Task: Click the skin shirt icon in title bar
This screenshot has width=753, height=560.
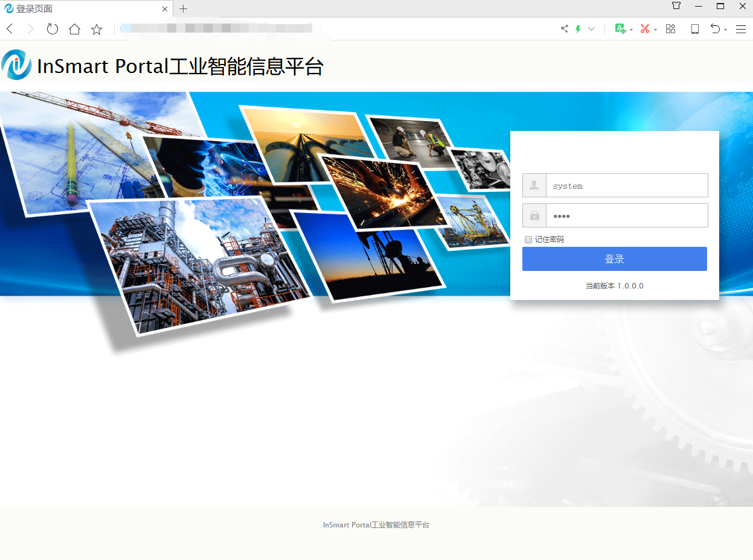Action: pyautogui.click(x=676, y=6)
